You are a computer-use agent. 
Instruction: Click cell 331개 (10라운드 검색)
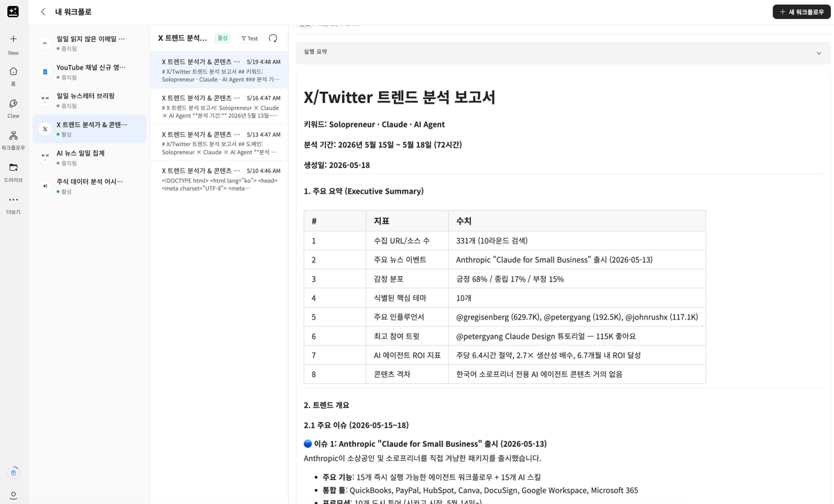coord(577,241)
